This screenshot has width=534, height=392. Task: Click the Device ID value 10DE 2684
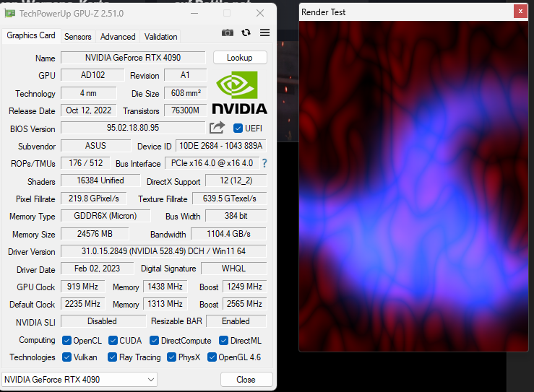coord(221,146)
